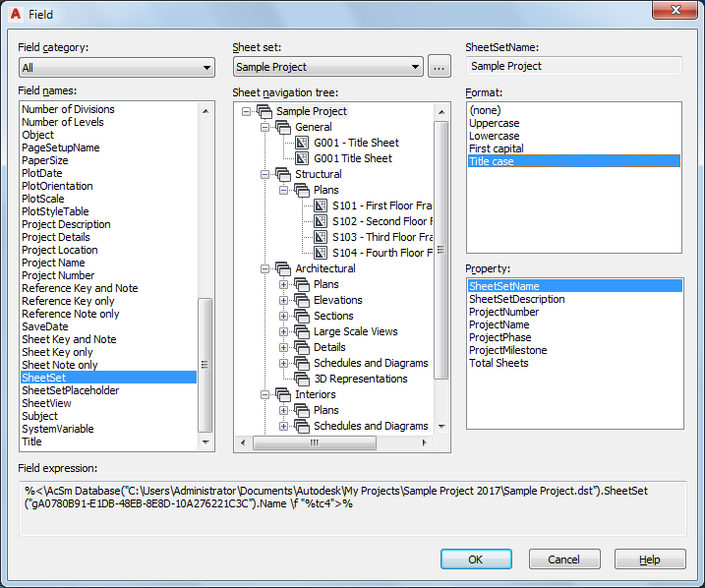Viewport: 705px width, 588px height.
Task: Click the Cancel button
Action: [x=564, y=559]
